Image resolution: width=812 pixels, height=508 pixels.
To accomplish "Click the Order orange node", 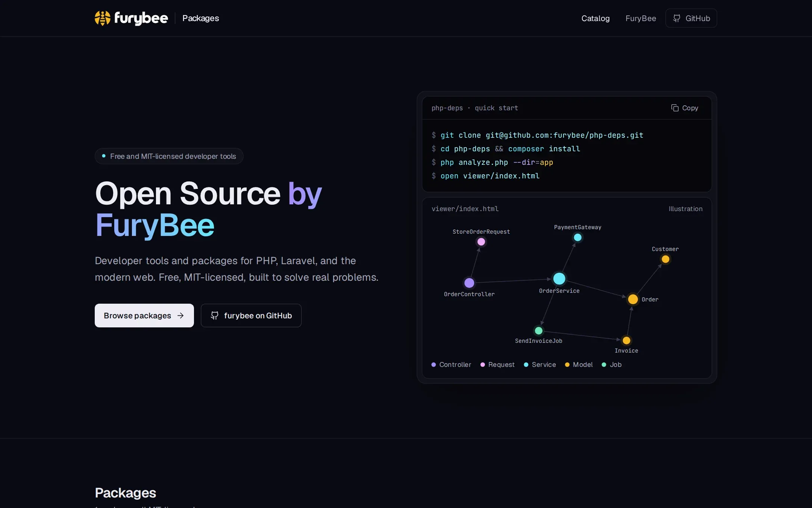I will [x=633, y=299].
